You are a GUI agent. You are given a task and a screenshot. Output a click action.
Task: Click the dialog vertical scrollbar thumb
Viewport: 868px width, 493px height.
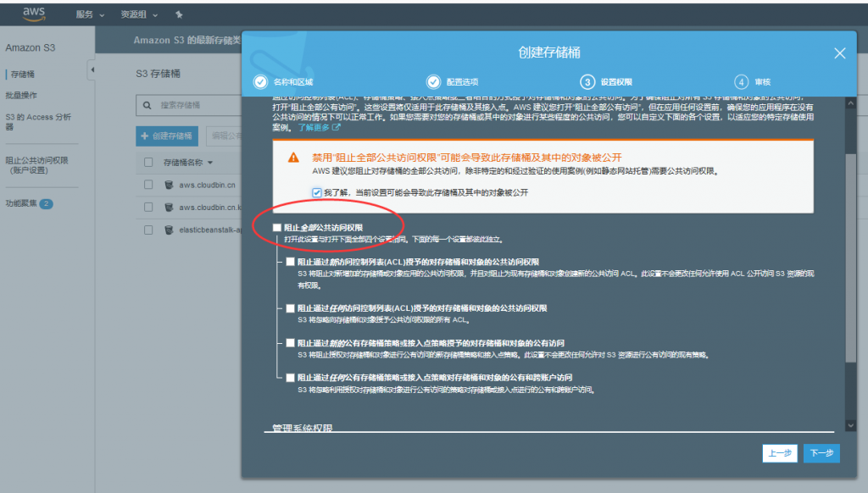tap(850, 258)
